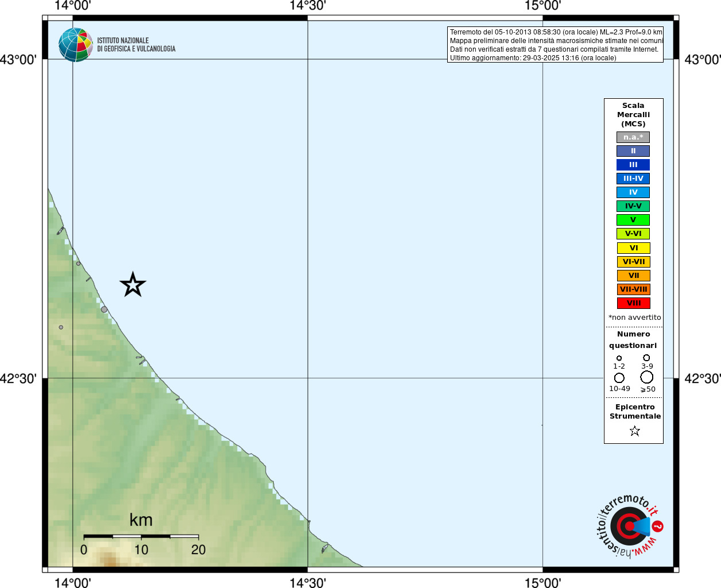The image size is (721, 588).
Task: Click the 'Mappa preliminare delle intensità' line
Action: [x=556, y=41]
